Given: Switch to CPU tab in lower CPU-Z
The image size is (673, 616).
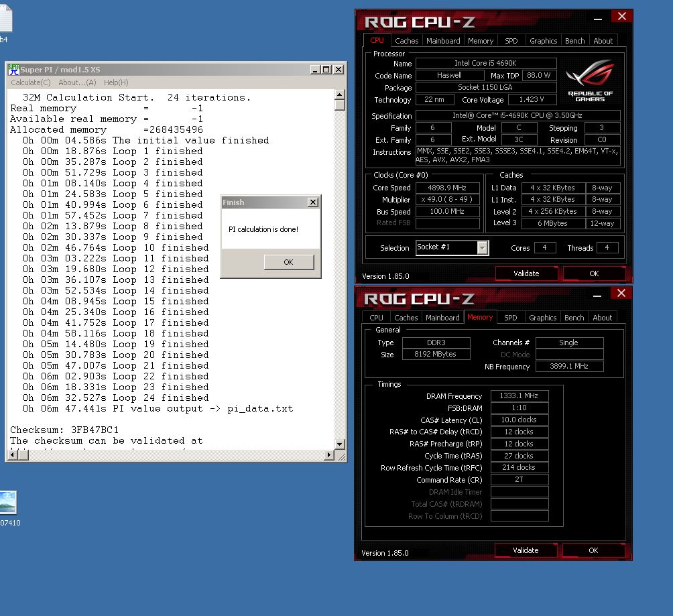Looking at the screenshot, I should coord(376,318).
